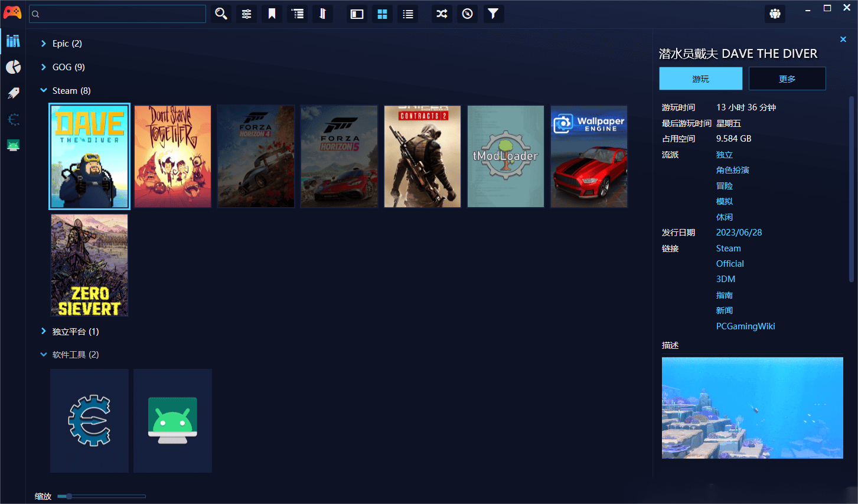
Task: Click the 13 小时 36 分钟 playtime value
Action: [746, 107]
